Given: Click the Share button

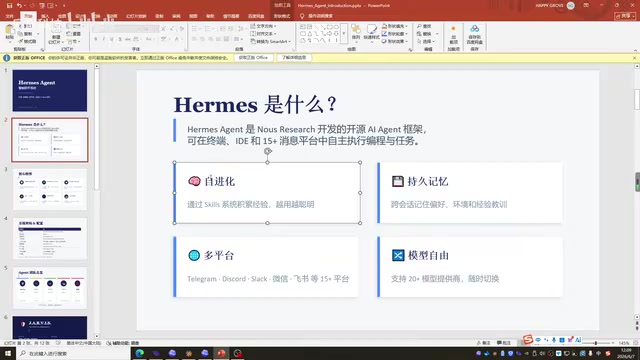Looking at the screenshot, I should (625, 16).
